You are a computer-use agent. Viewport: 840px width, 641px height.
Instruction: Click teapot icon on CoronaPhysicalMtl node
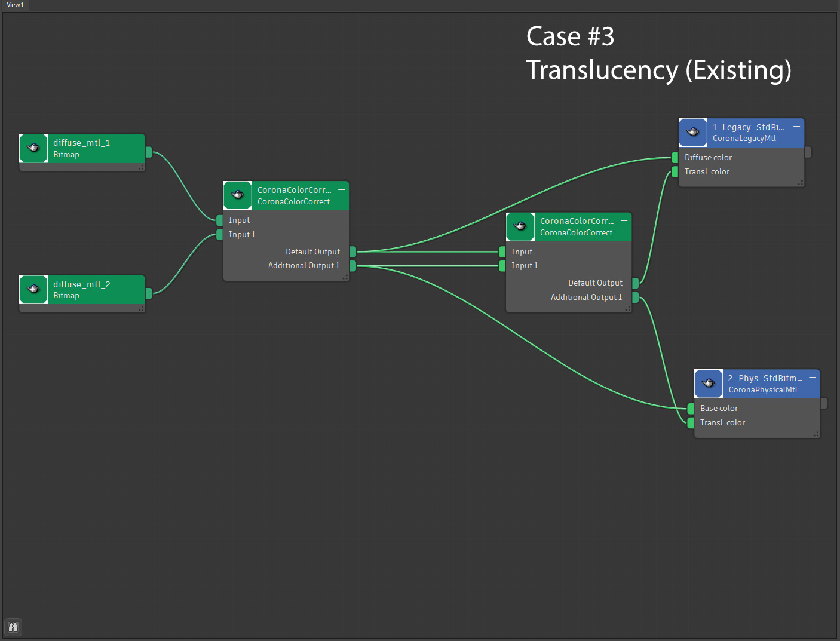(709, 384)
